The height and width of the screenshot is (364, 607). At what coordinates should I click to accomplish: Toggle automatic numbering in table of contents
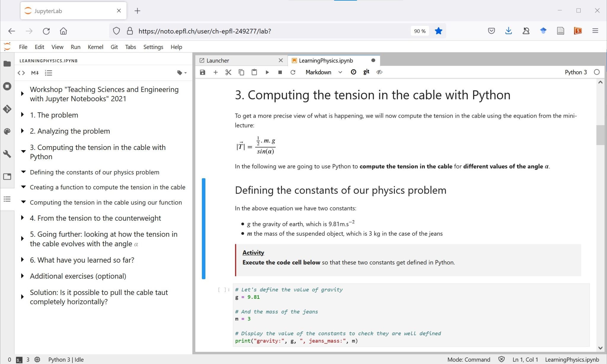coord(49,73)
